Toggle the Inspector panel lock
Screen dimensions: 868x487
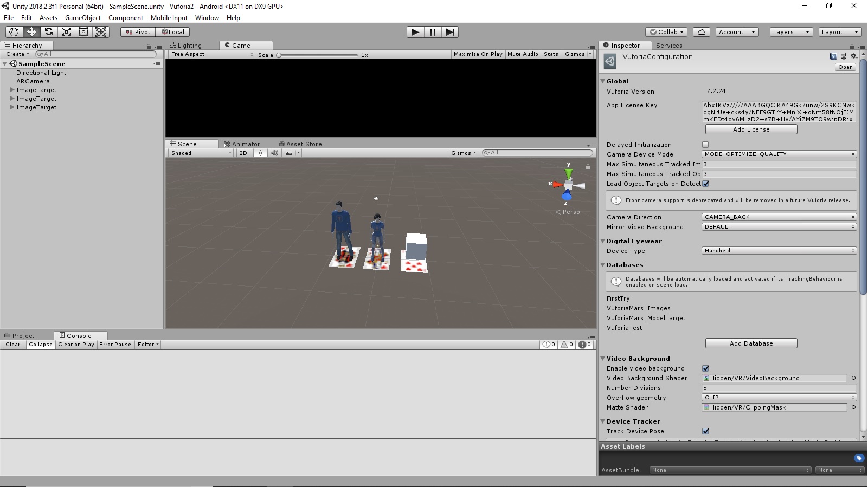click(852, 46)
